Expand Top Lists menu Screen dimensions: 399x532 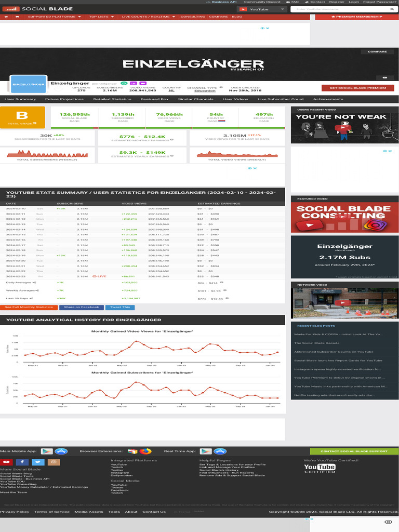click(x=101, y=17)
